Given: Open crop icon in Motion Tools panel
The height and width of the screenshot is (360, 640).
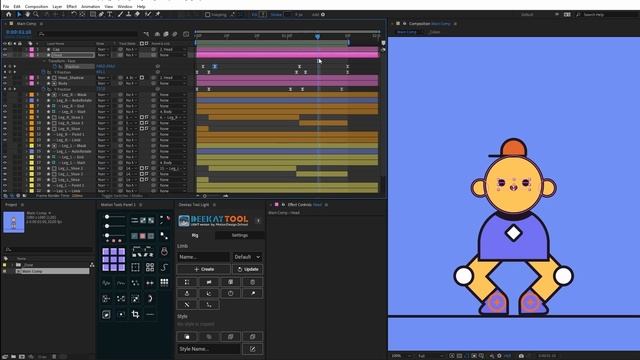Looking at the screenshot, I should tap(136, 314).
